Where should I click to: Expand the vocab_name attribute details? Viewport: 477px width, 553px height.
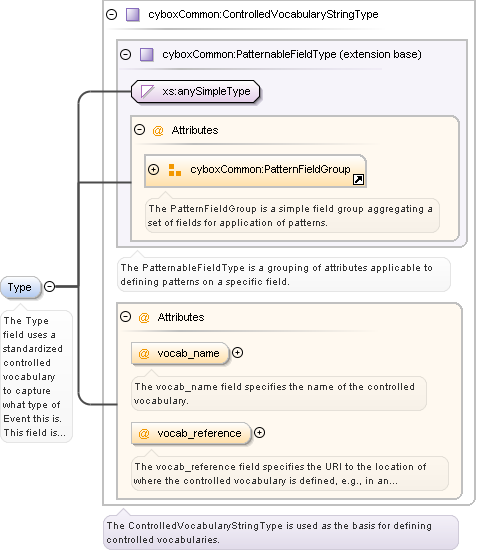pyautogui.click(x=238, y=353)
